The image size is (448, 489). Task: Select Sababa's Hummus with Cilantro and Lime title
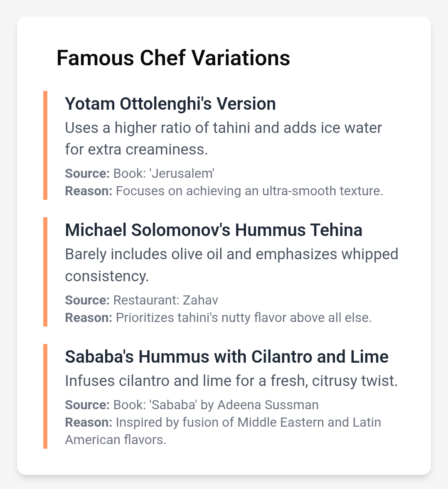pyautogui.click(x=227, y=357)
